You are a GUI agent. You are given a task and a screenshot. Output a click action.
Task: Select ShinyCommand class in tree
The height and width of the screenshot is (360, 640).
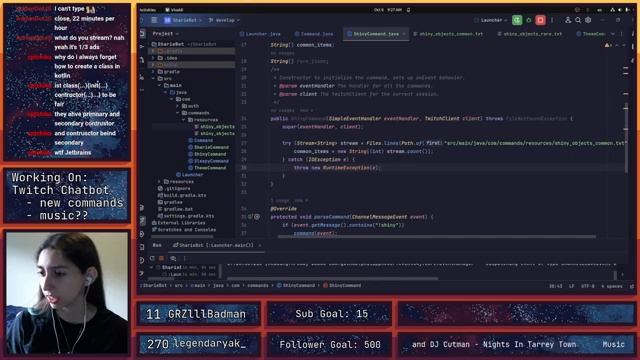[x=207, y=154]
